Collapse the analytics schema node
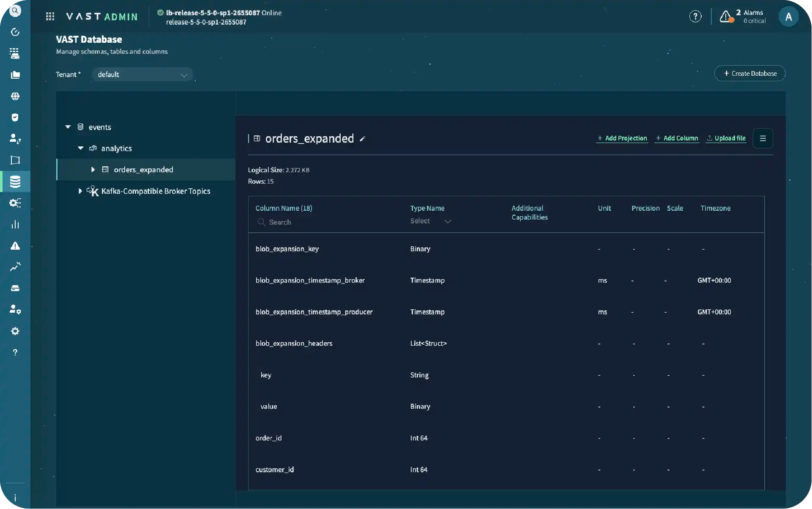 (x=81, y=148)
